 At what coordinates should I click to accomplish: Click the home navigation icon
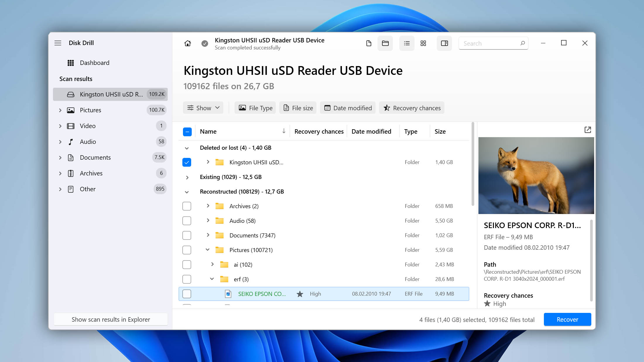point(187,43)
